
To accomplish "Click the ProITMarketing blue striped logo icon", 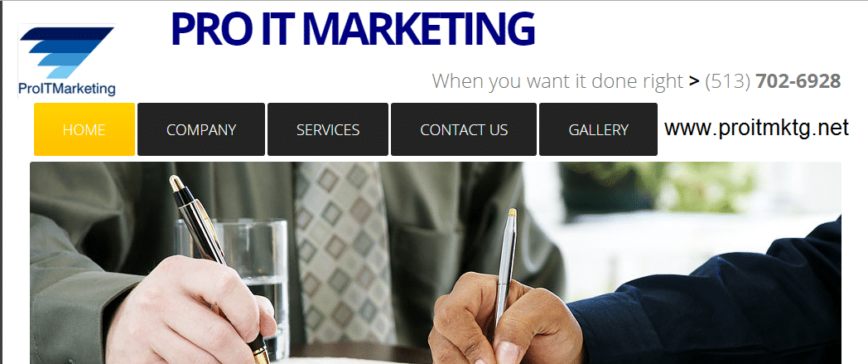I will pyautogui.click(x=66, y=52).
